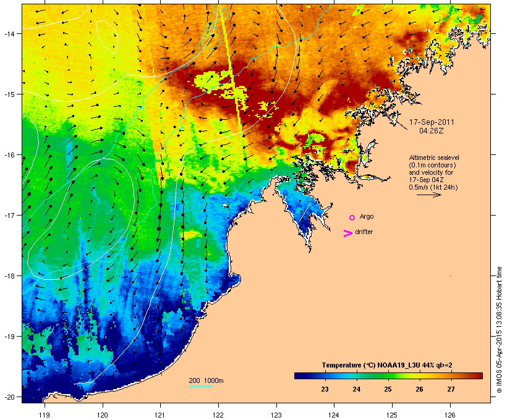
Task: Click the 0.5m/s velocity scale arrow
Action: pyautogui.click(x=428, y=195)
